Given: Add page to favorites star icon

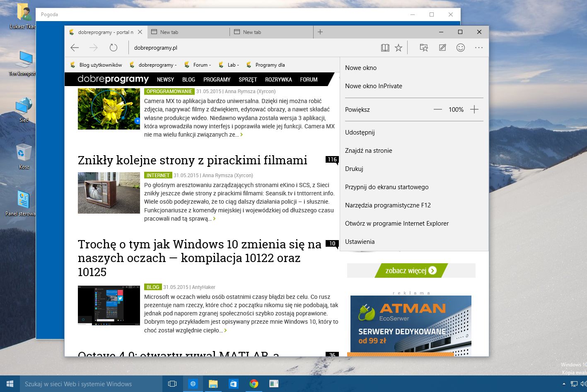Looking at the screenshot, I should point(399,48).
